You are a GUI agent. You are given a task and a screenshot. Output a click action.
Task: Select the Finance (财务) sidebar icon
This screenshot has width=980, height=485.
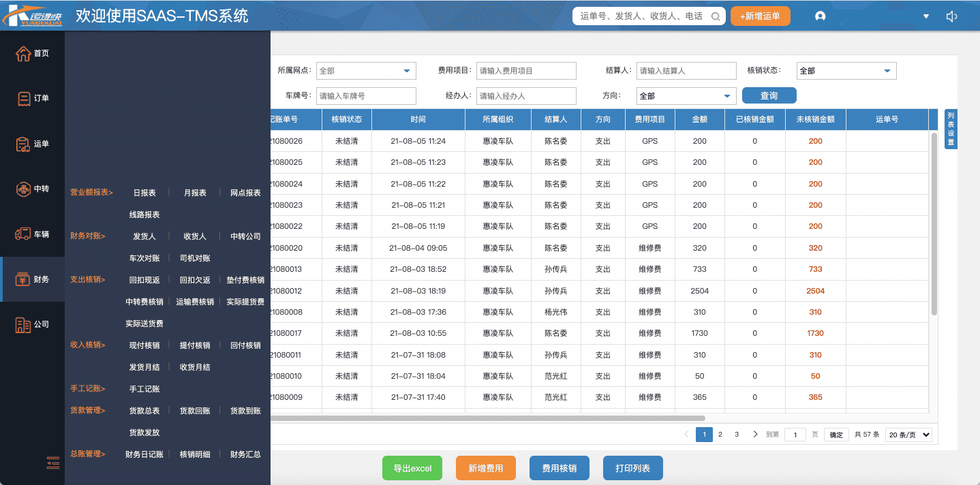pyautogui.click(x=23, y=279)
